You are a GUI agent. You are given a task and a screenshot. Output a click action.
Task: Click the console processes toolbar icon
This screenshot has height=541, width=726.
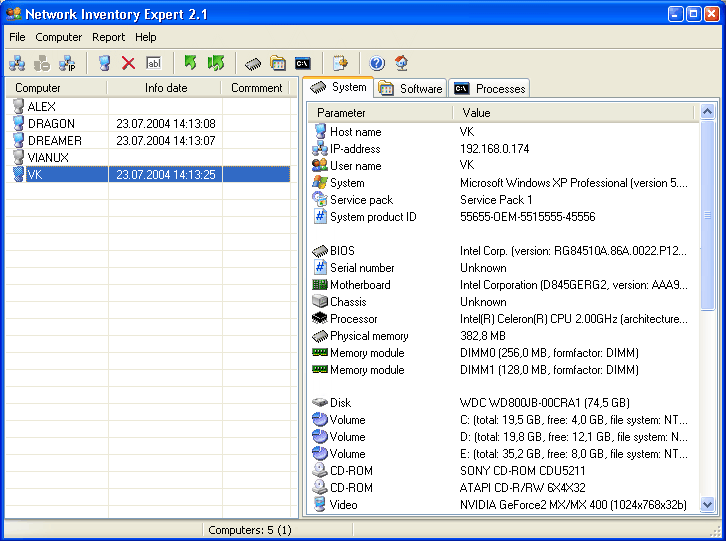303,63
